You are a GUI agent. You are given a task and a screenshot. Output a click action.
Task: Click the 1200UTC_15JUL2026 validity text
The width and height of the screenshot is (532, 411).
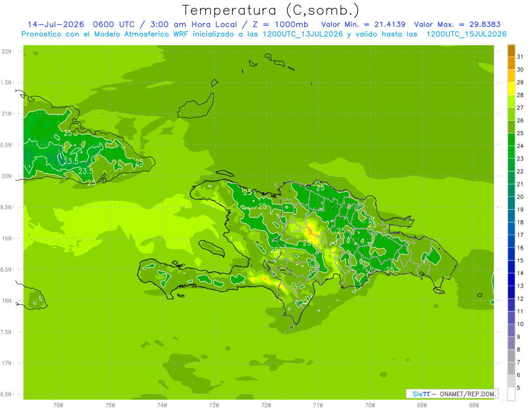pyautogui.click(x=466, y=34)
